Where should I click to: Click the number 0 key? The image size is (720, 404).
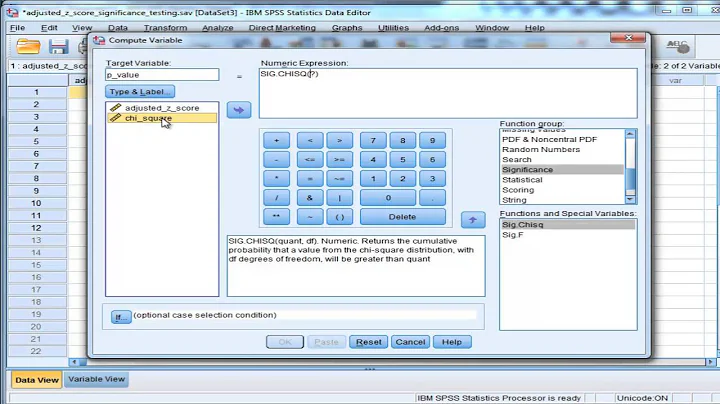tap(388, 198)
